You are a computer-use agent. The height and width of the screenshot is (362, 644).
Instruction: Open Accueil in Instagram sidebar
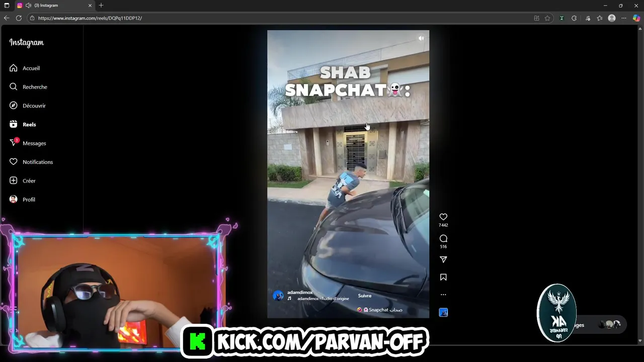tap(25, 68)
